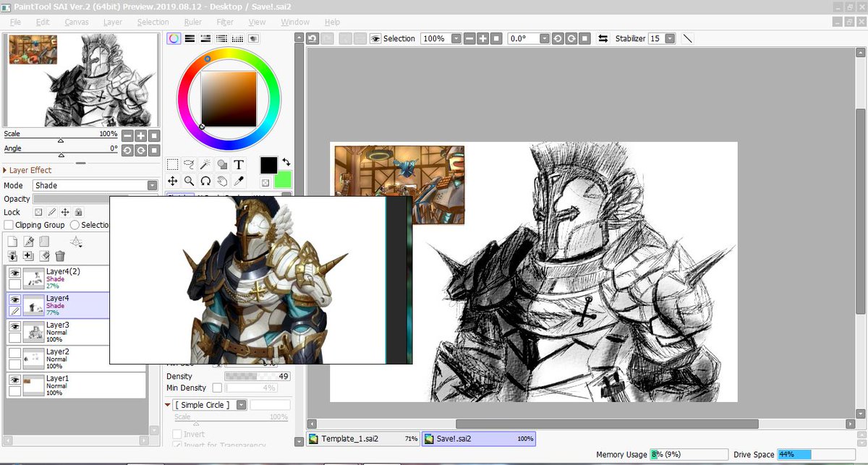The width and height of the screenshot is (868, 465).
Task: Create a new linework layer
Action: [29, 242]
